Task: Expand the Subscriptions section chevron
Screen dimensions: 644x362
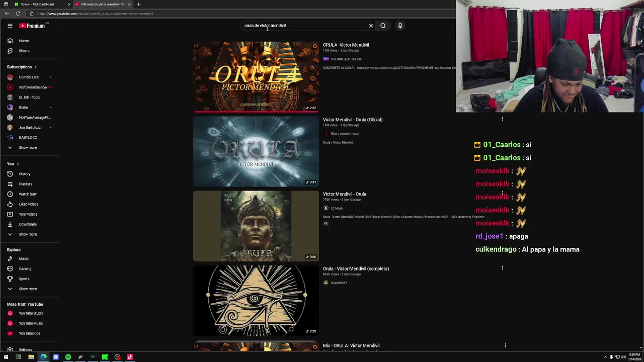Action: pyautogui.click(x=36, y=67)
